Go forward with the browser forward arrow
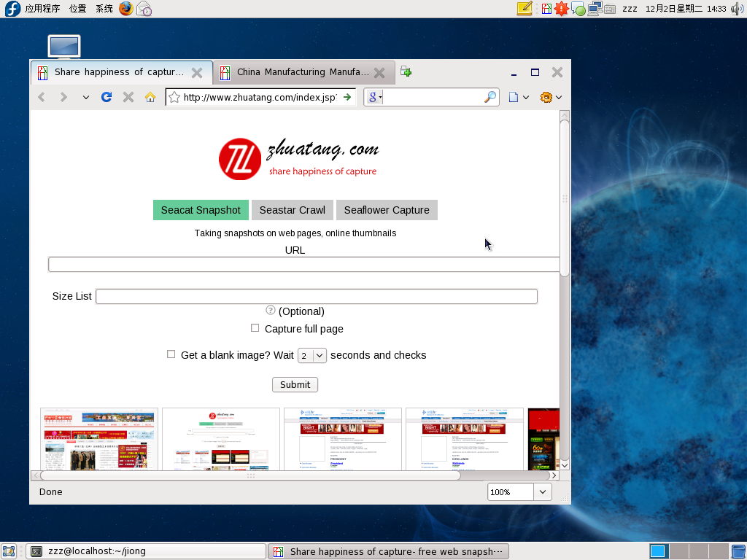 pyautogui.click(x=63, y=97)
